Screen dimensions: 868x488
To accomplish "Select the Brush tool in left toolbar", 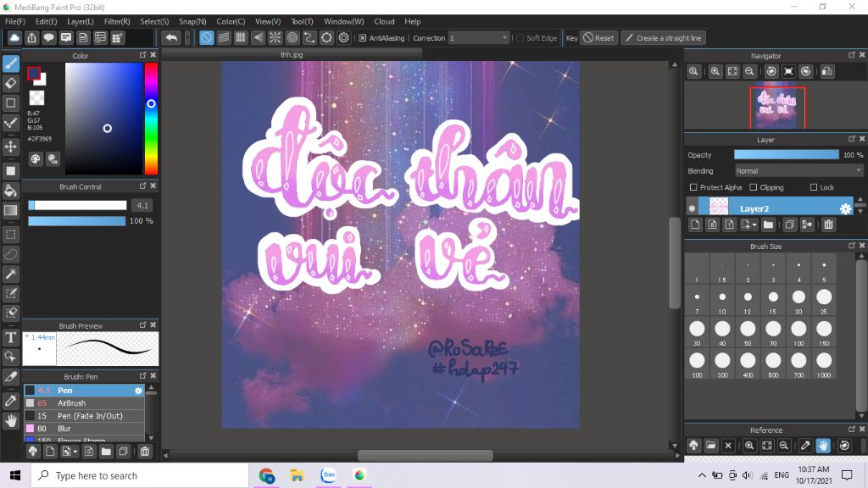I will (10, 64).
